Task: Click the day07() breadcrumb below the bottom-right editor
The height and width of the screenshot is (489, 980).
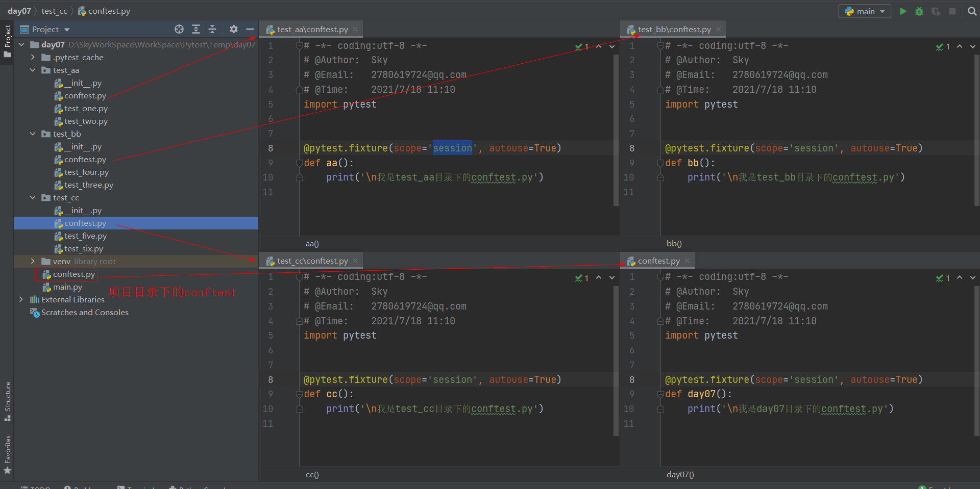Action: 680,475
